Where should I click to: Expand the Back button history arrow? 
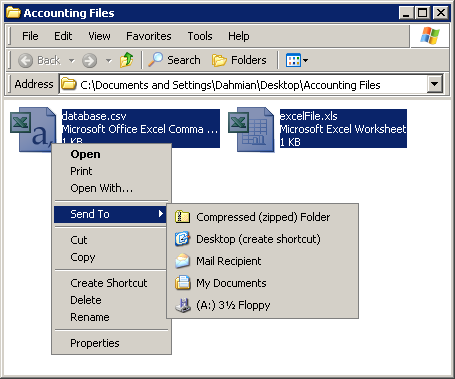(71, 61)
